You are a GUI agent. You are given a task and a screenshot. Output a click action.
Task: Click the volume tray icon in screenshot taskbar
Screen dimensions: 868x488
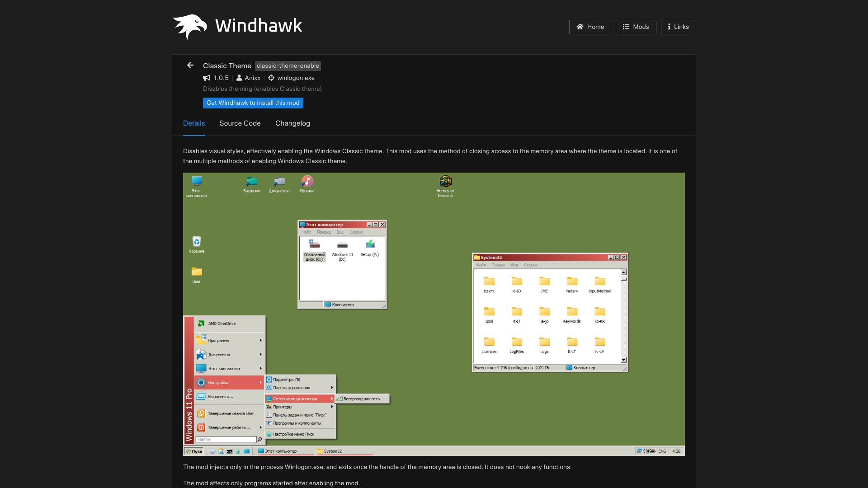coord(646,451)
